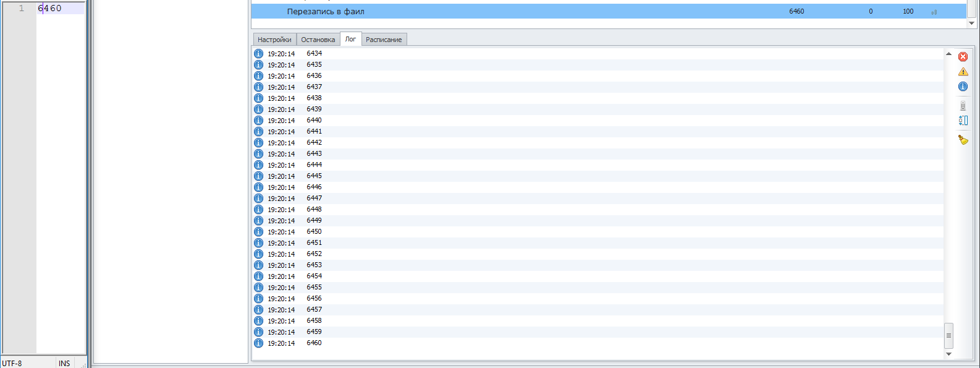This screenshot has height=368, width=980.
Task: Click the 19:20:14 timestamp of entry 6450
Action: (281, 232)
